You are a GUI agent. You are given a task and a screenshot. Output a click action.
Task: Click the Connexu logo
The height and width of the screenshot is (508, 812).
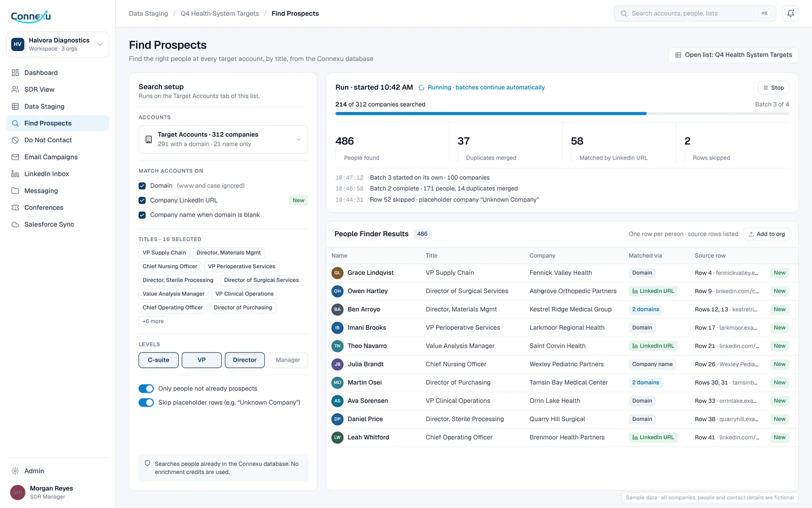coord(31,16)
